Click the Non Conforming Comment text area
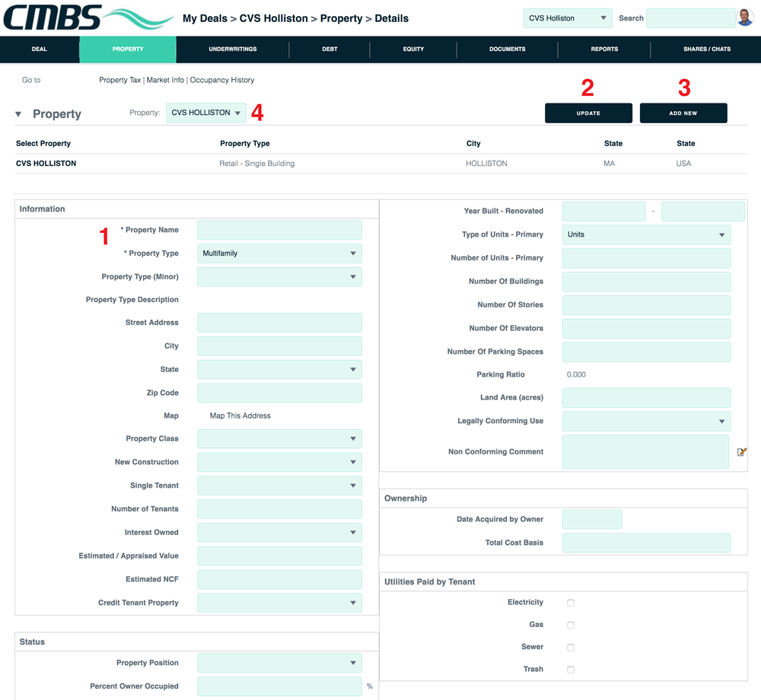This screenshot has height=700, width=761. click(x=645, y=452)
